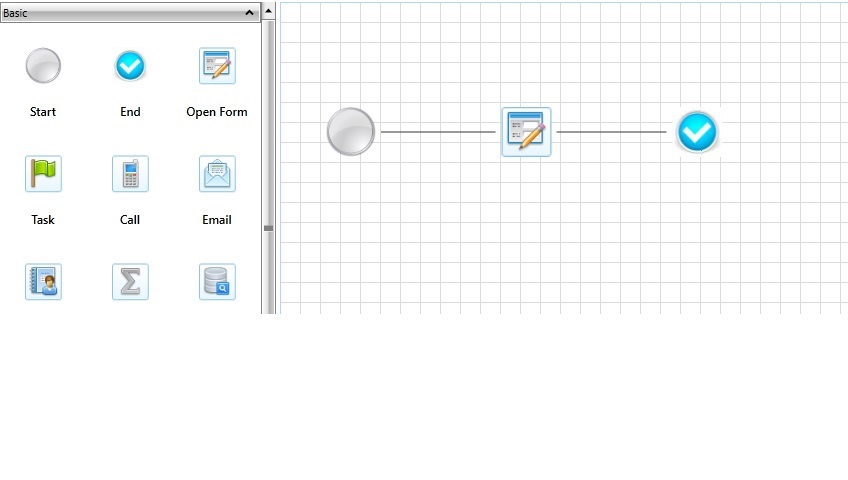Select the database search icon
This screenshot has height=480, width=848.
point(217,282)
